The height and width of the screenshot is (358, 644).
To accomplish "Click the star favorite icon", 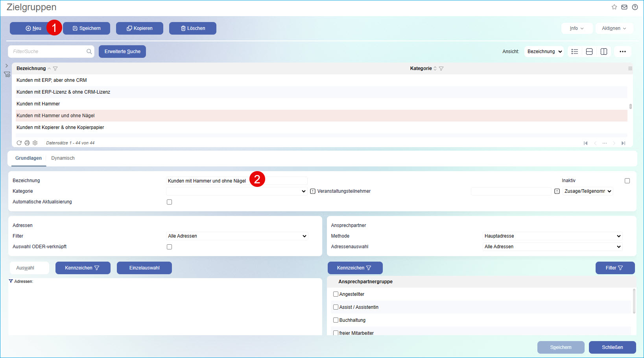I will click(x=614, y=7).
